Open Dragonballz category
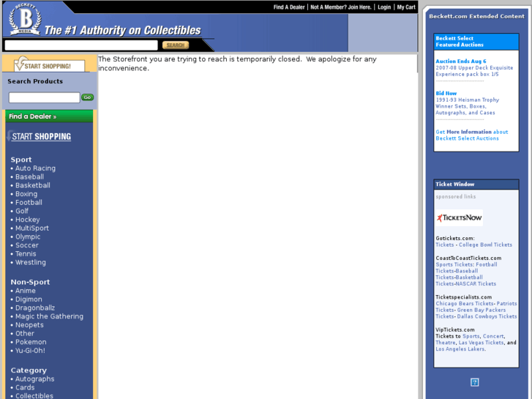 [35, 307]
